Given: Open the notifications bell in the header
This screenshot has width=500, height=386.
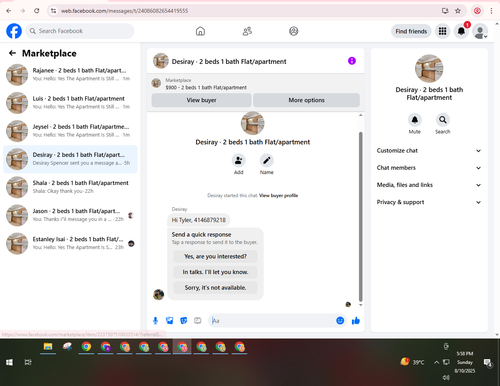Looking at the screenshot, I should (x=461, y=31).
